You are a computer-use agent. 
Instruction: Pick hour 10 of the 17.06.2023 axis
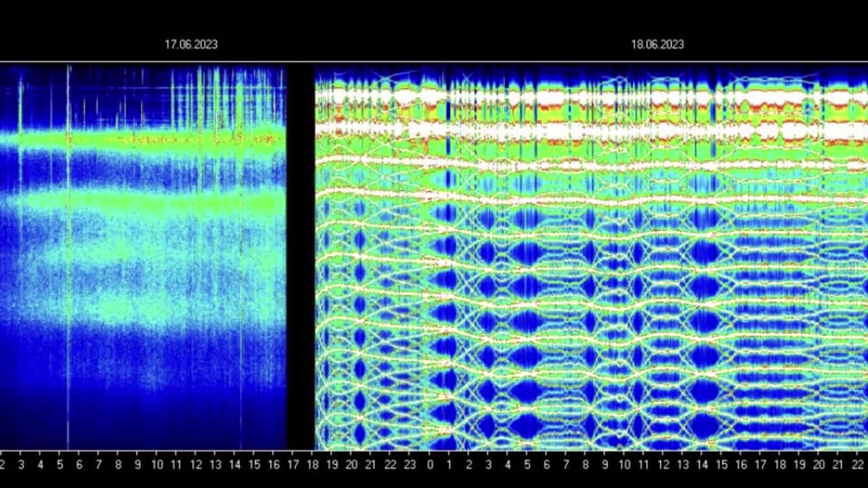coord(157,465)
